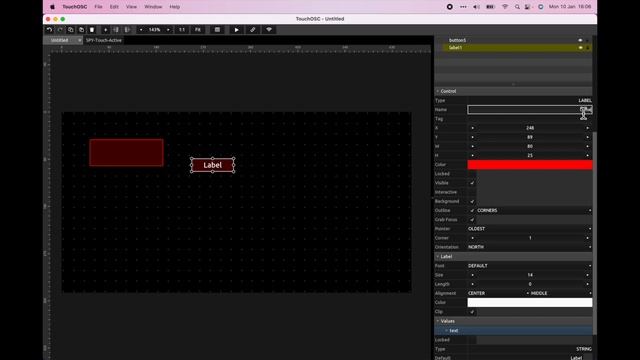Image resolution: width=640 pixels, height=360 pixels.
Task: Open connections with the chain link icon
Action: (253, 30)
